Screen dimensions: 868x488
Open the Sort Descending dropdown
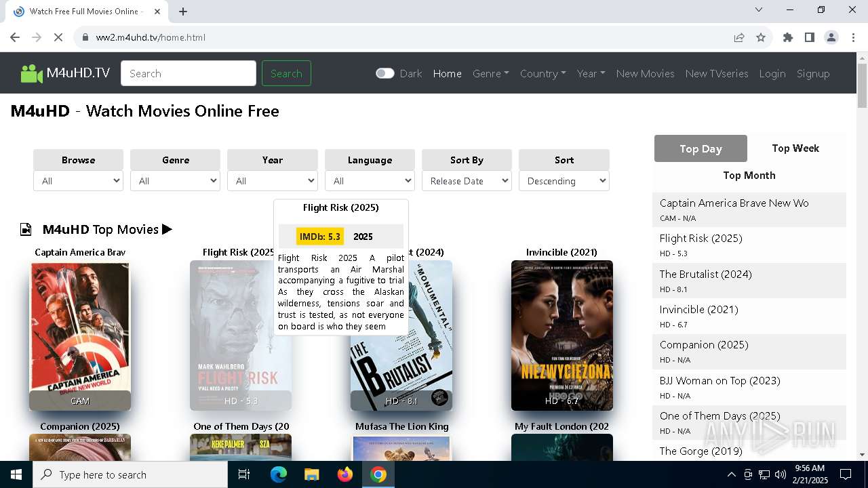[564, 181]
